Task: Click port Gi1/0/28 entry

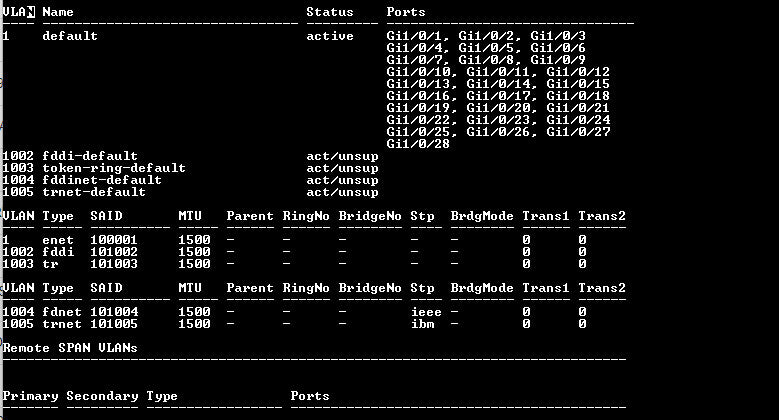Action: [418, 144]
